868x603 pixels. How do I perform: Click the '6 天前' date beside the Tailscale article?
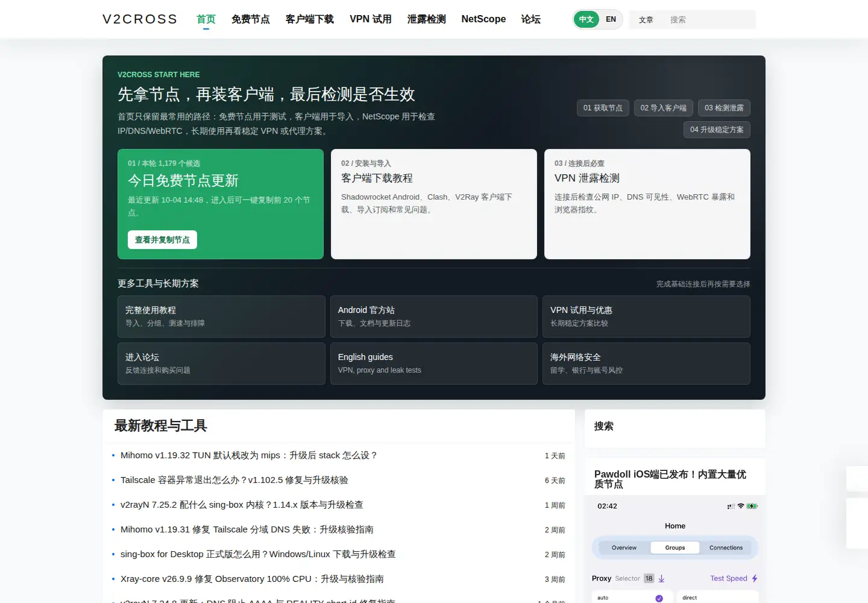click(x=555, y=481)
